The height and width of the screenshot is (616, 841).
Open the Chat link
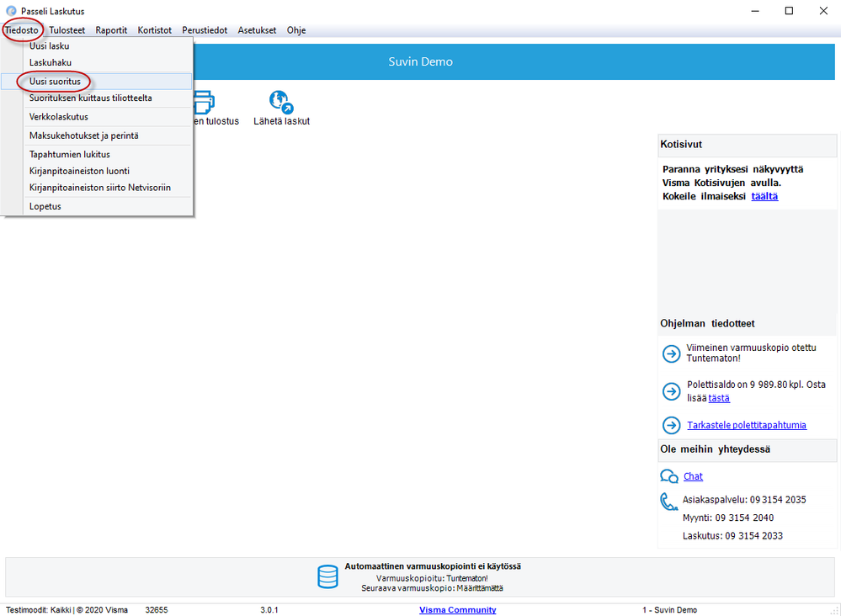coord(693,476)
